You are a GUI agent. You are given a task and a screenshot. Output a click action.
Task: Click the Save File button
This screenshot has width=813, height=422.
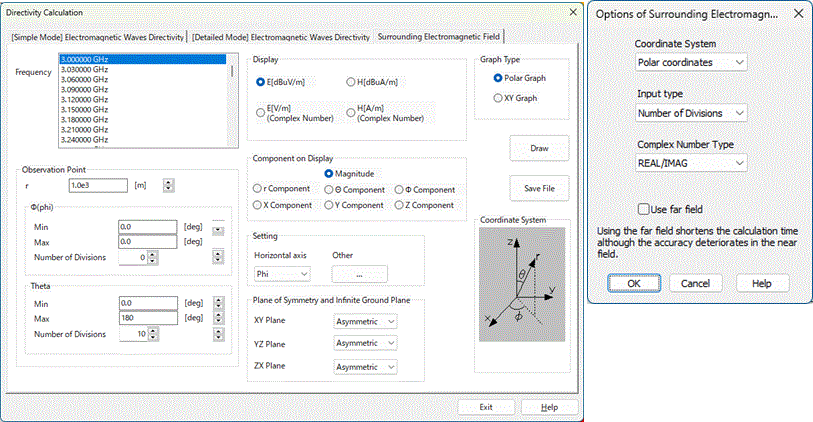pos(539,188)
